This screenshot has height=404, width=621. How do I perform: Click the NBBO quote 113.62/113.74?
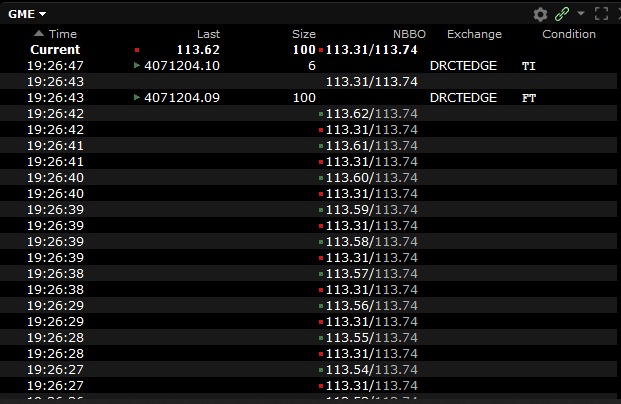tap(371, 114)
